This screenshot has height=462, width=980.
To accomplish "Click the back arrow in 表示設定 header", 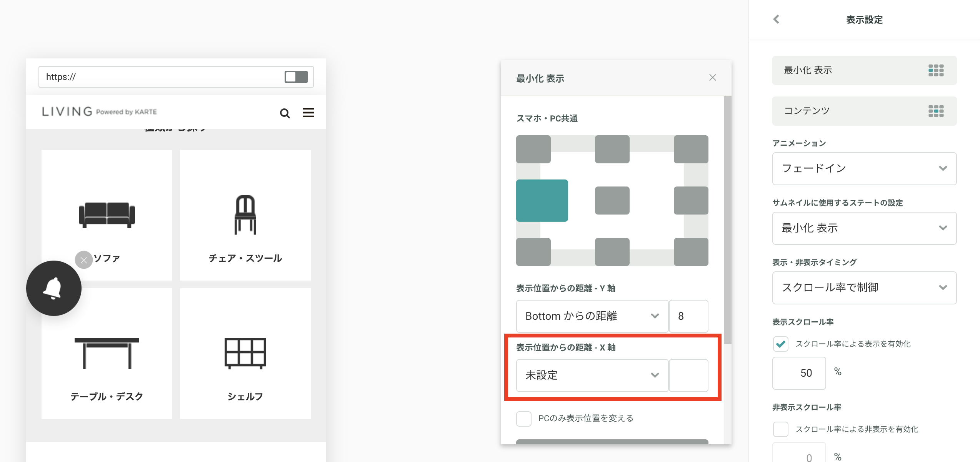I will (776, 19).
